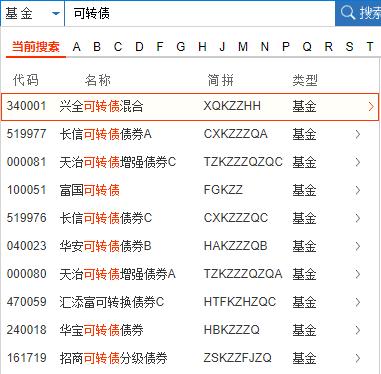This screenshot has width=381, height=374.
Task: Click the 可转债 search input field
Action: [x=200, y=14]
